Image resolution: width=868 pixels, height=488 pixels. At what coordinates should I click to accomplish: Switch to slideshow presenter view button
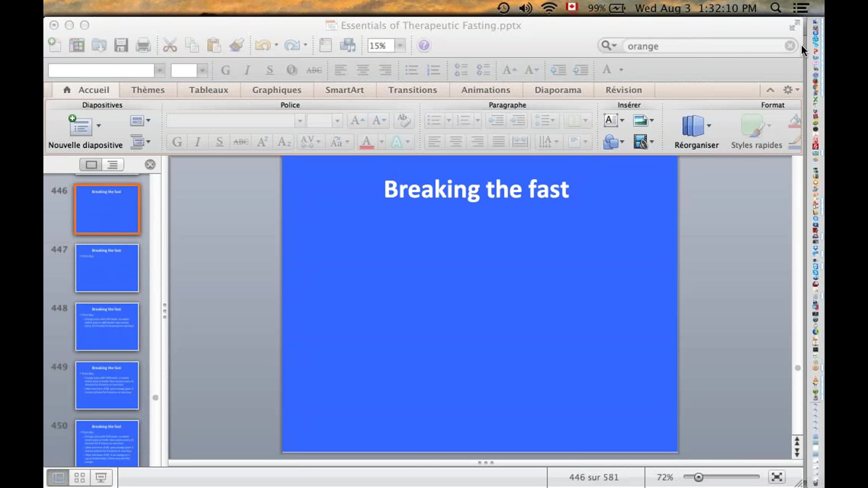[101, 477]
